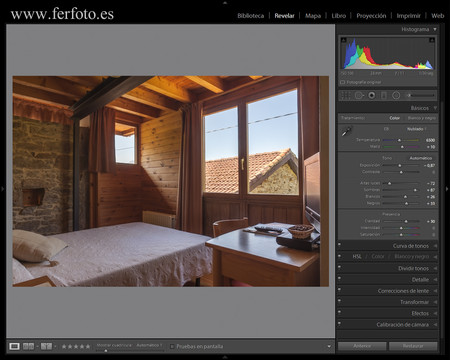Hide top module bar via top arrow
This screenshot has width=450, height=360.
225,2
